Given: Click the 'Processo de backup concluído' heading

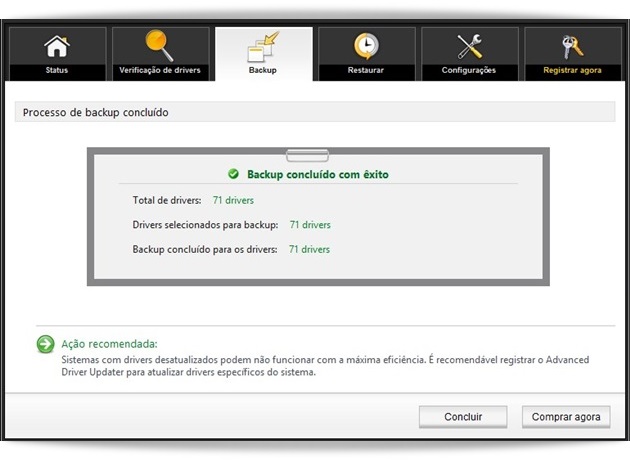Looking at the screenshot, I should [96, 112].
